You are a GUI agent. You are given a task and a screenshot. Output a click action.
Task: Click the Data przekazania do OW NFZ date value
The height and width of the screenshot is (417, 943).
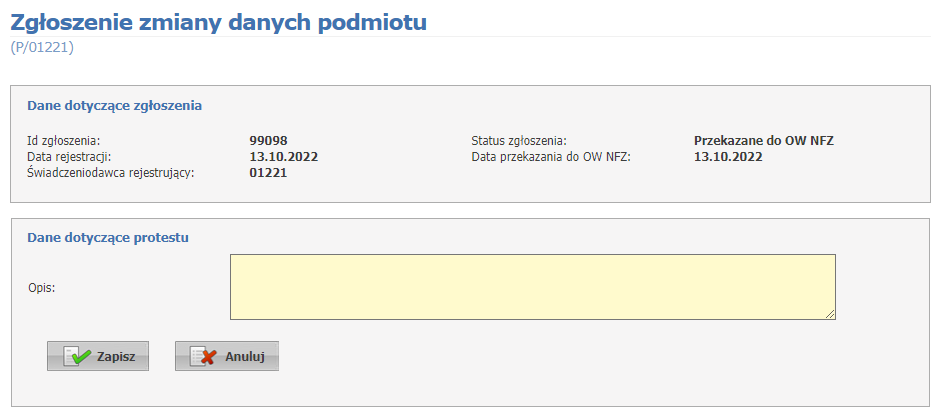(x=728, y=158)
